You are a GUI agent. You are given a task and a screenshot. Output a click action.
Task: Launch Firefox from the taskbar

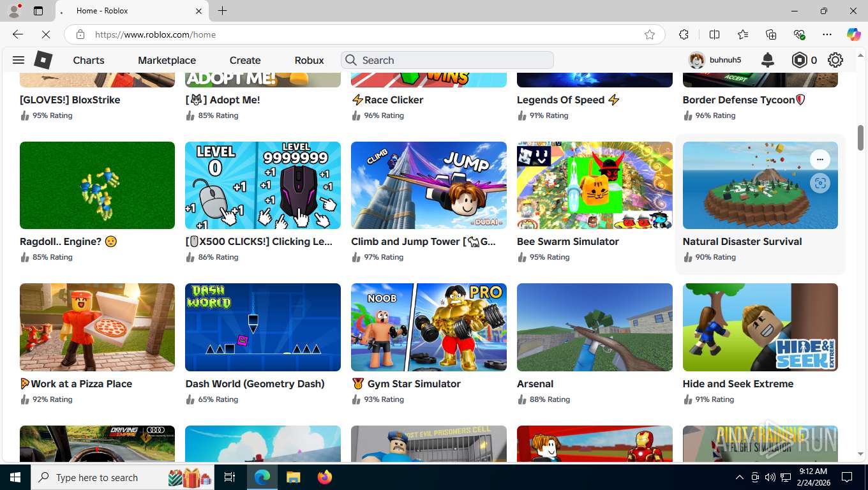325,477
